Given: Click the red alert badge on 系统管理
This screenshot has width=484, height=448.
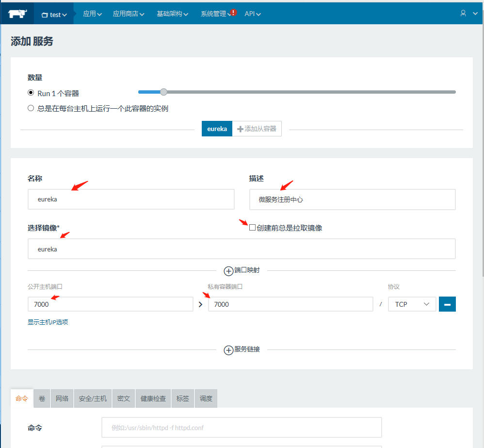Looking at the screenshot, I should (x=234, y=12).
